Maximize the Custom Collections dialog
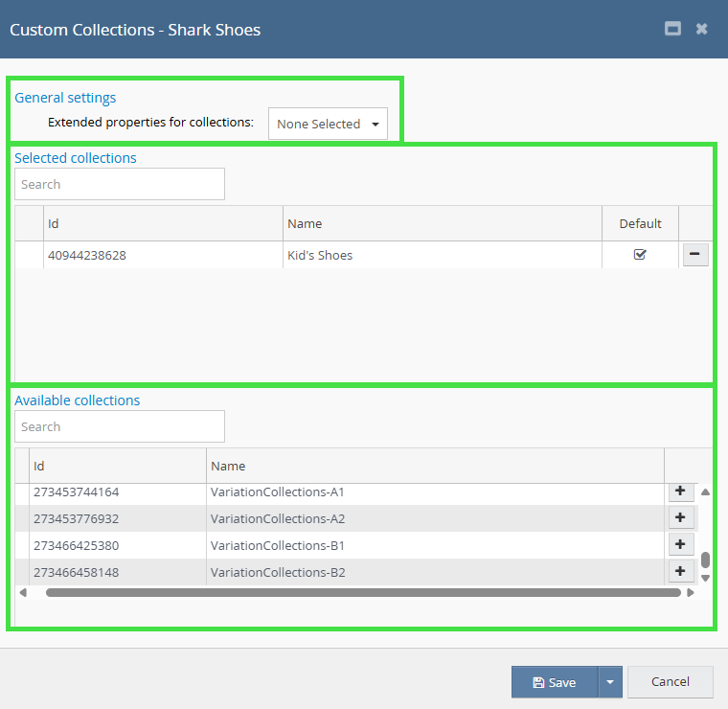This screenshot has height=709, width=728. click(x=672, y=29)
